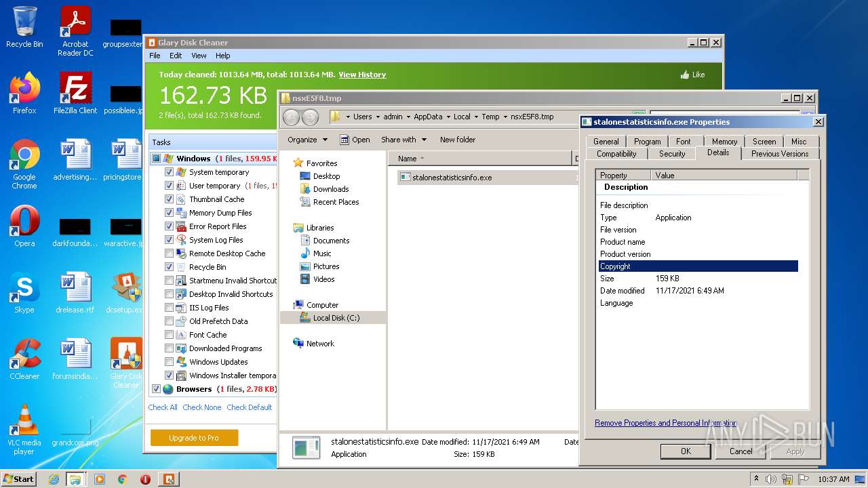Image resolution: width=868 pixels, height=488 pixels.
Task: Uncheck System temporary checkbox
Action: click(x=169, y=172)
